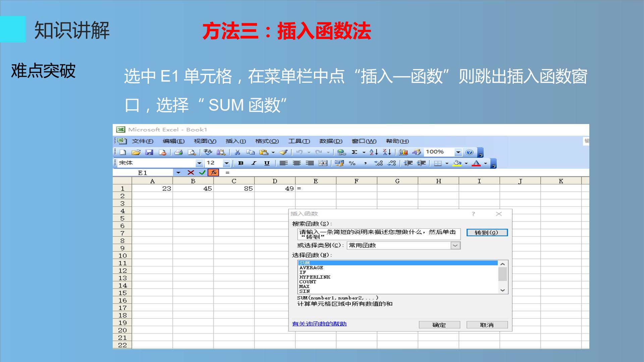Apply Currency Style format icon
This screenshot has height=362, width=644.
click(x=339, y=163)
